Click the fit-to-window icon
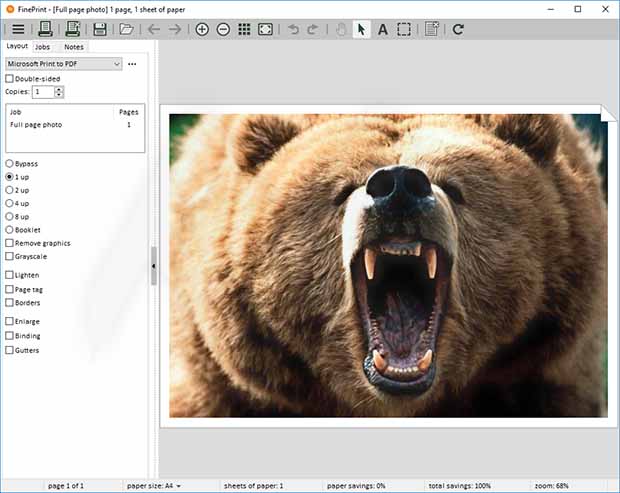620x493 pixels. [x=265, y=29]
